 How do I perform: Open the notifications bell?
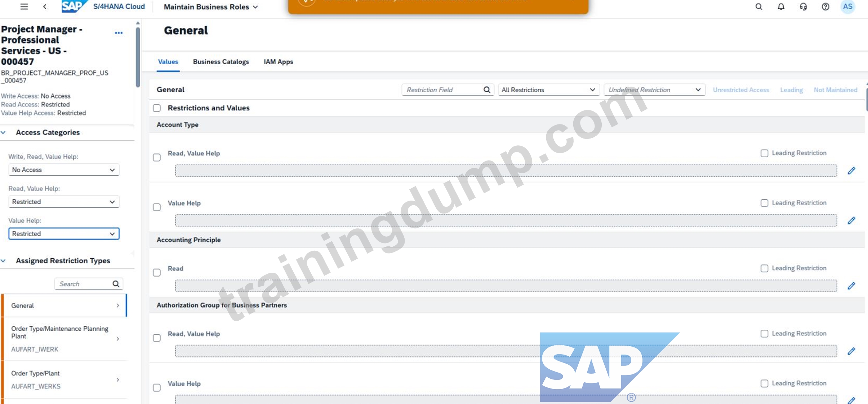tap(781, 6)
